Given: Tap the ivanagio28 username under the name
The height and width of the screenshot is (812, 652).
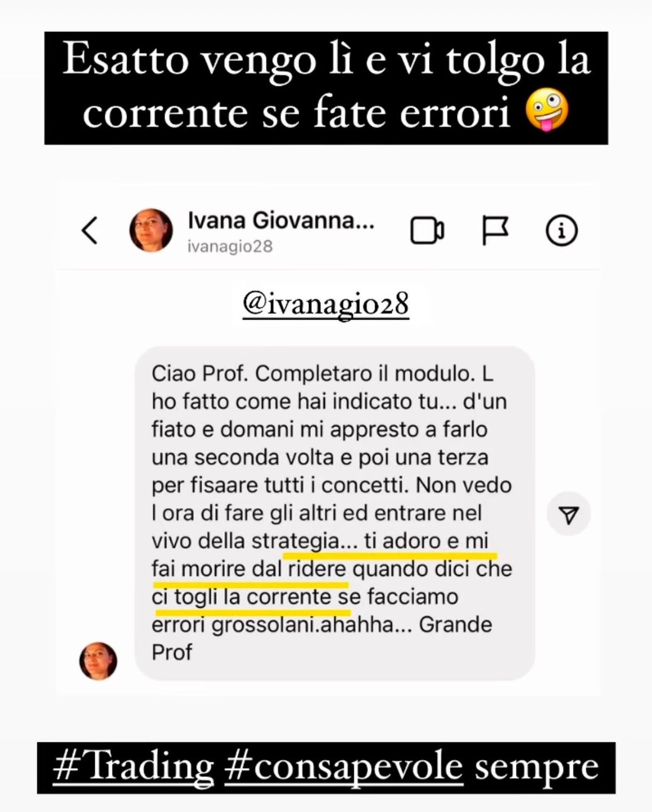Looking at the screenshot, I should point(230,246).
